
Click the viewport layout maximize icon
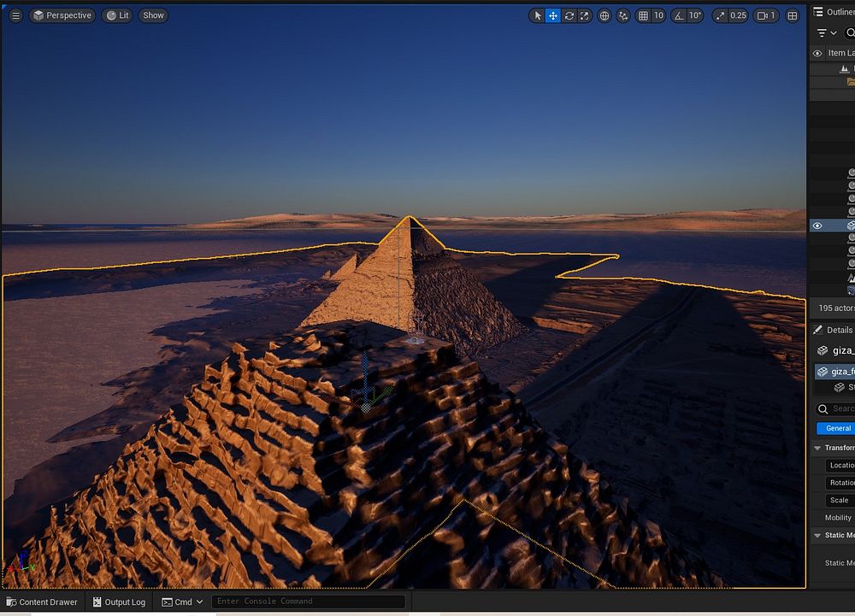coord(793,15)
